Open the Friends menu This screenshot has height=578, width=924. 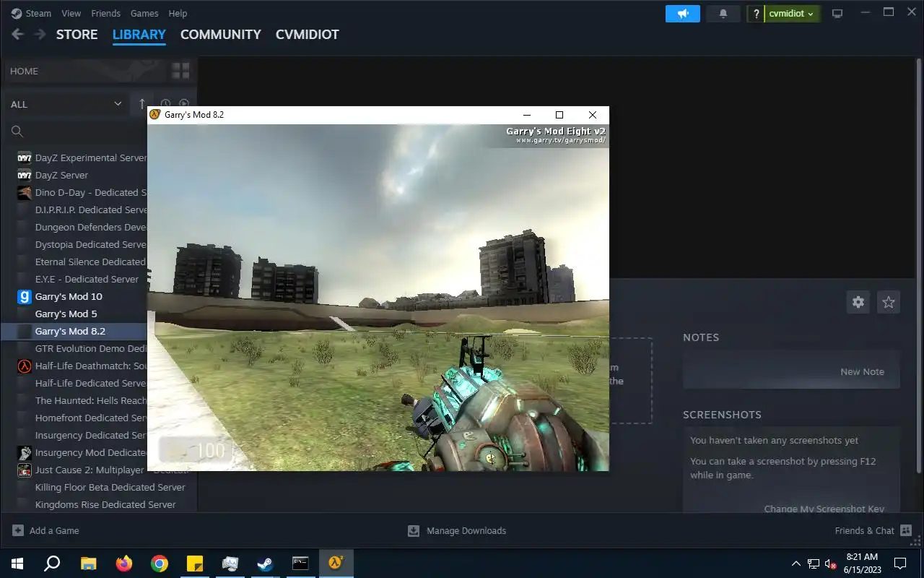coord(106,13)
